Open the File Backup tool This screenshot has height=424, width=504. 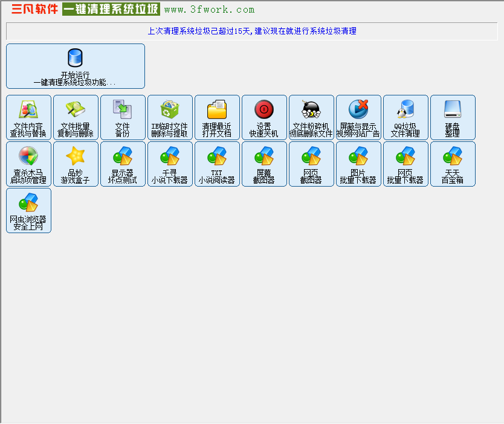click(x=122, y=117)
